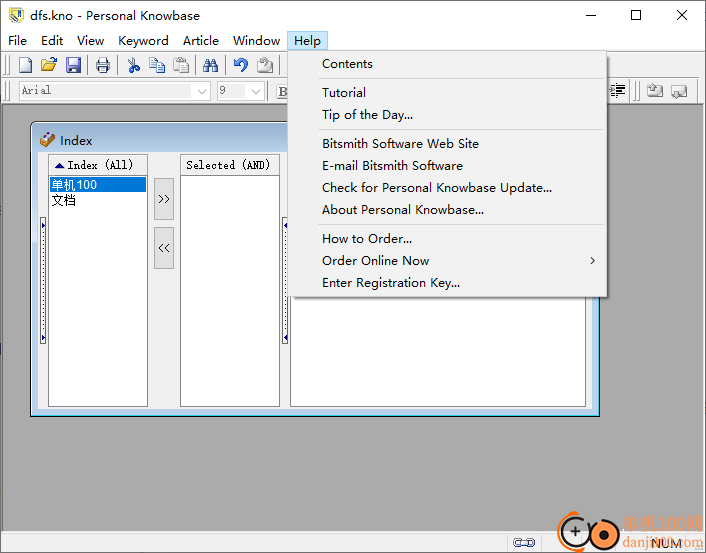Open the View menu
This screenshot has height=553, width=706.
pos(91,41)
